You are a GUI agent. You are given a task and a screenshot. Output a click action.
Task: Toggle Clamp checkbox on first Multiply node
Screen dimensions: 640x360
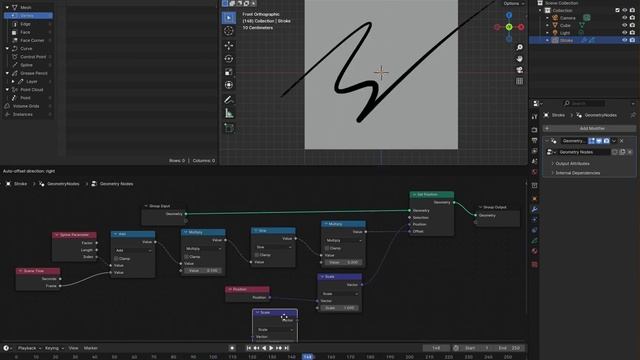coord(187,257)
